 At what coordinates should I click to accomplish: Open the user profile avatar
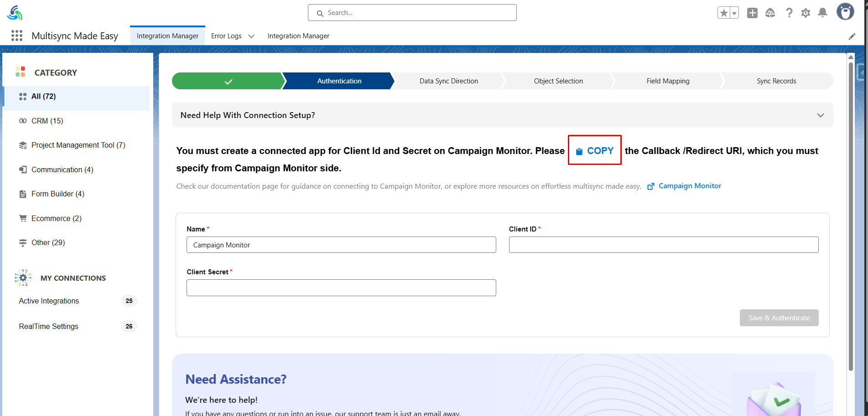pyautogui.click(x=845, y=12)
